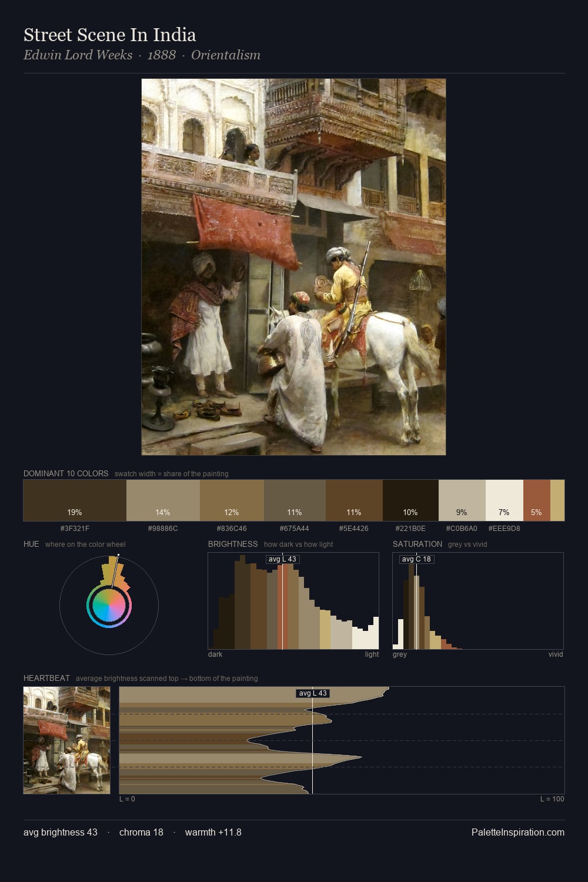
Task: Select the first 11% grey-brown swatch
Action: (x=295, y=500)
